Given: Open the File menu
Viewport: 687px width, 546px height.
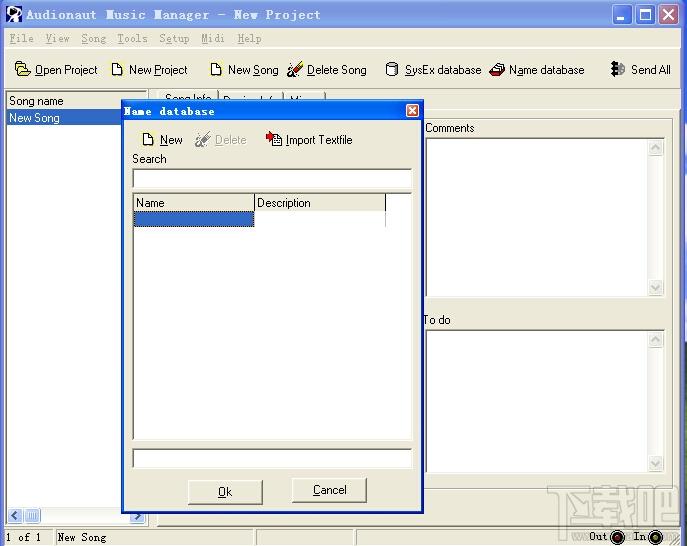Looking at the screenshot, I should click(21, 39).
